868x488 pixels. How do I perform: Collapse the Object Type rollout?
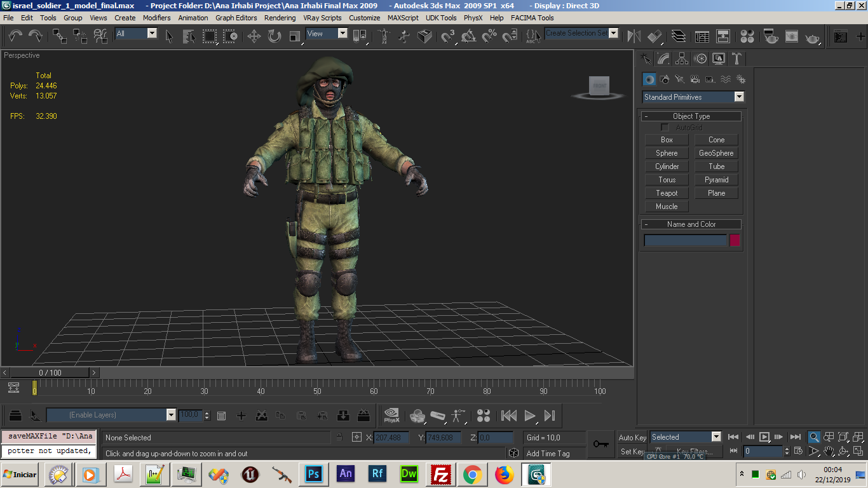tap(691, 116)
